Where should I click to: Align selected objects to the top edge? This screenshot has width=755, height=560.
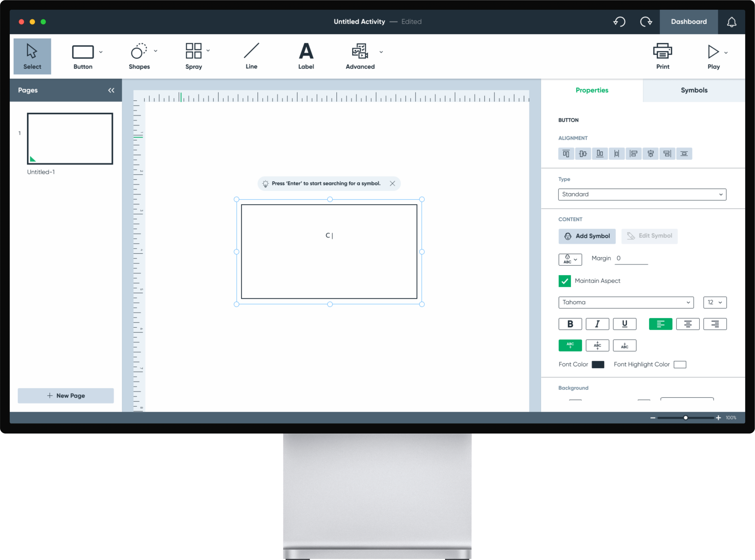[x=566, y=154]
